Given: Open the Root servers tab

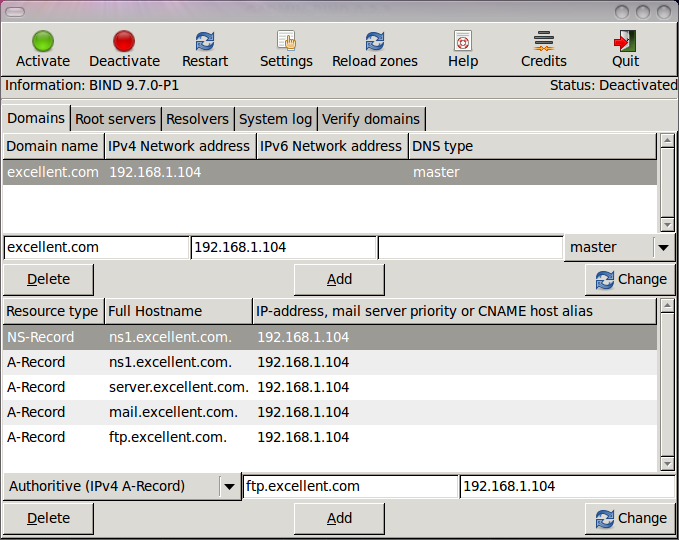Looking at the screenshot, I should [115, 119].
